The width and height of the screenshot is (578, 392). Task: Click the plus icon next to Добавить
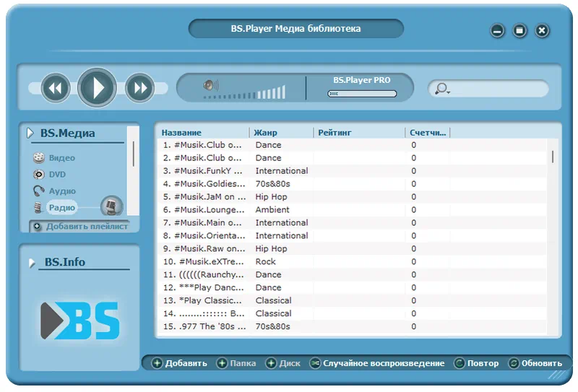pyautogui.click(x=157, y=363)
